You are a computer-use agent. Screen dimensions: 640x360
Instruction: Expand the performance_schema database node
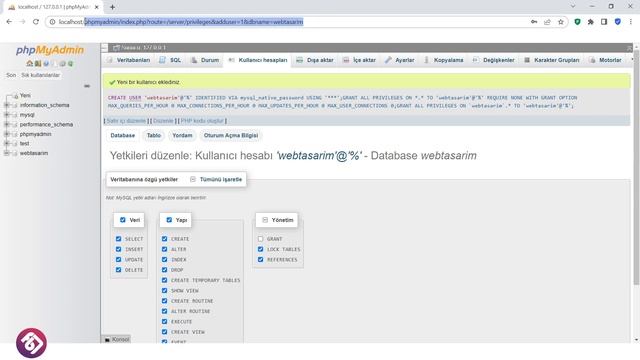[x=6, y=124]
